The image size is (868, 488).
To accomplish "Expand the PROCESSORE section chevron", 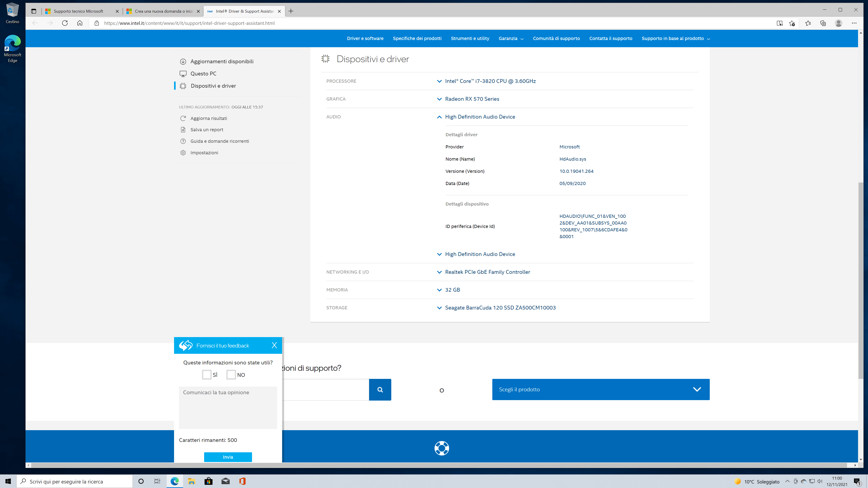I will coord(439,81).
